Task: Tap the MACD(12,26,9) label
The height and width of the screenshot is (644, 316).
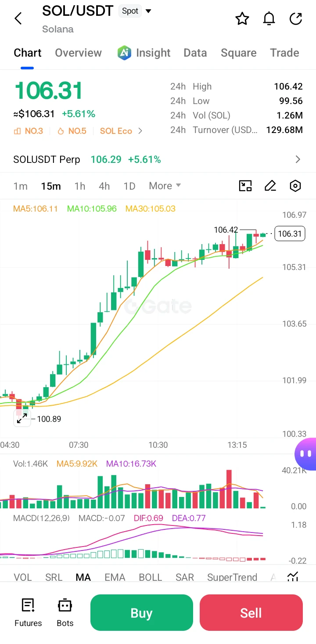Action: pos(41,518)
